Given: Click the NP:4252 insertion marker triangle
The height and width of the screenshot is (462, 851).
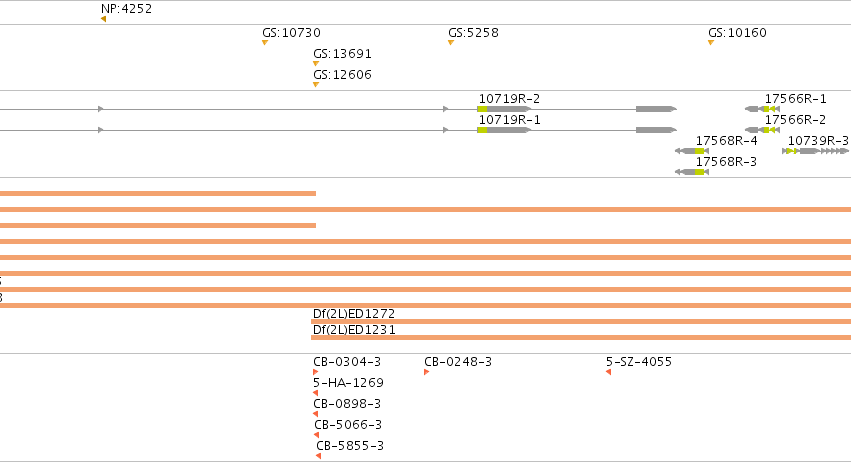Looking at the screenshot, I should 103,19.
